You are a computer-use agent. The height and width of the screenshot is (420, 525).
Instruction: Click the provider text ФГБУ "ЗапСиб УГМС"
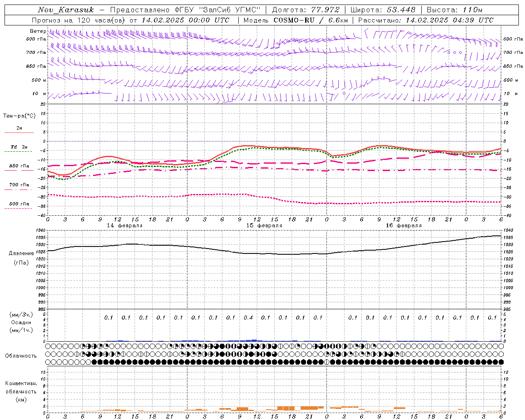pos(218,10)
